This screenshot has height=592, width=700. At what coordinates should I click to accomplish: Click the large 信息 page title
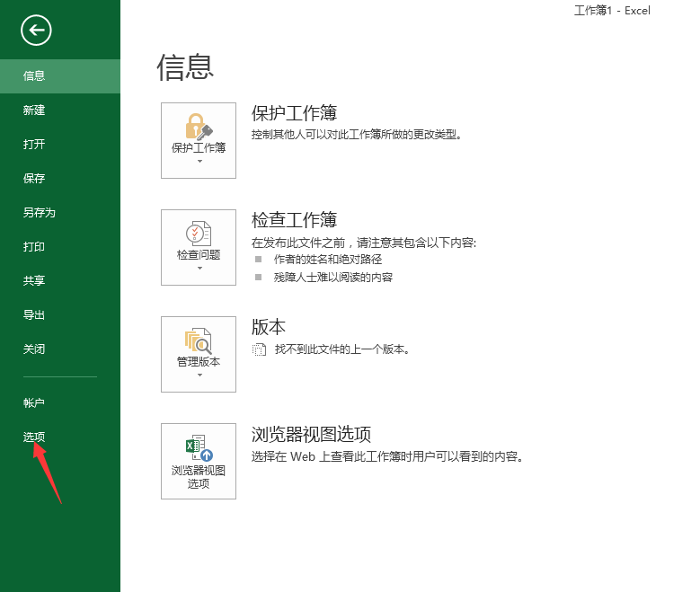coord(185,67)
